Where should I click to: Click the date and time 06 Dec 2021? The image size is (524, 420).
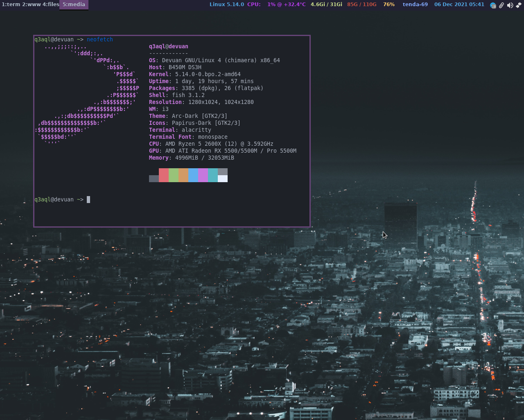459,5
